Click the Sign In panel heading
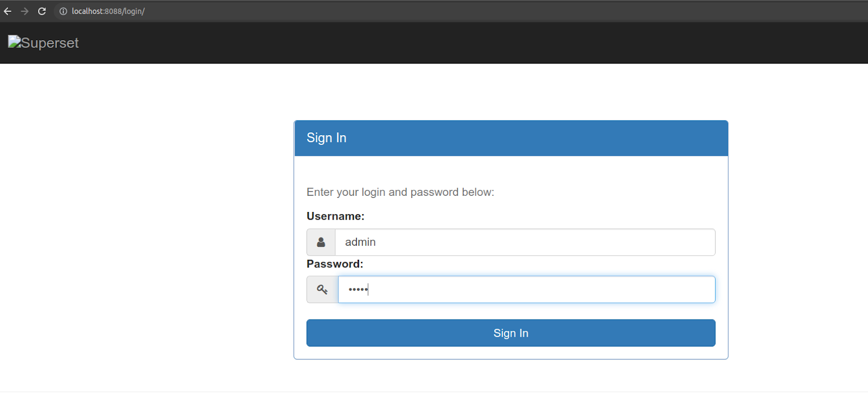Image resolution: width=868 pixels, height=397 pixels. click(x=327, y=138)
